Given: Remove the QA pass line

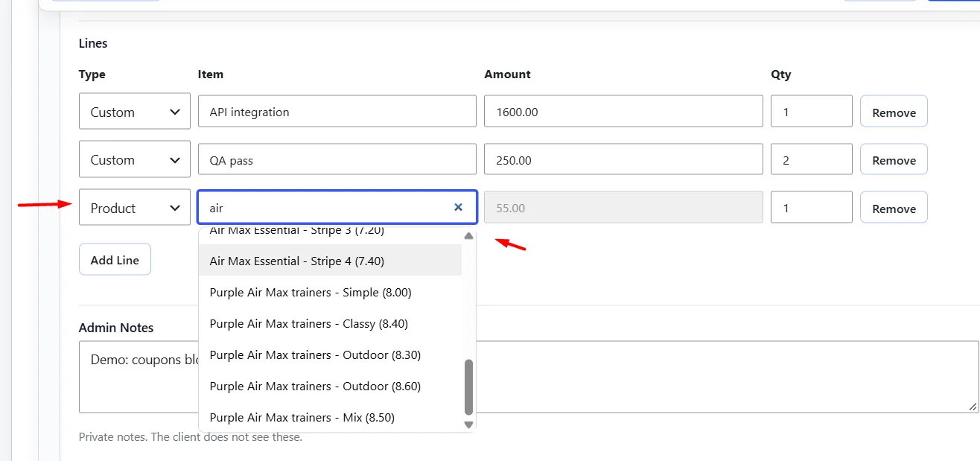Looking at the screenshot, I should pyautogui.click(x=894, y=159).
